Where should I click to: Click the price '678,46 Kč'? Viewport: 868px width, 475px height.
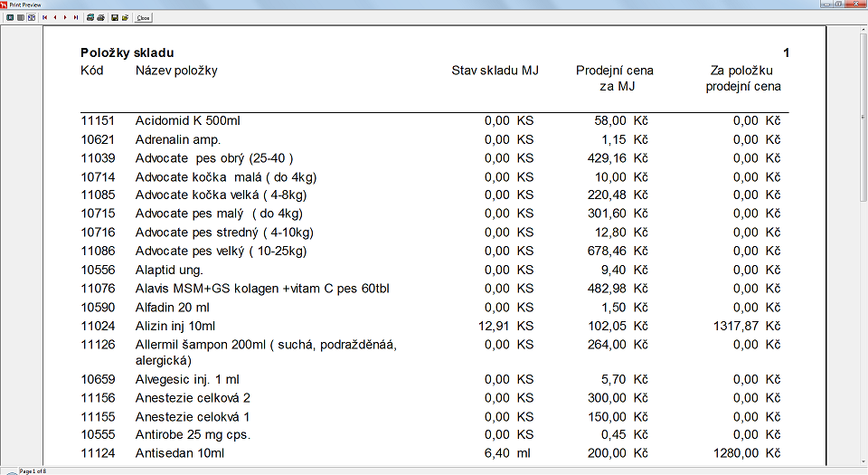point(618,252)
